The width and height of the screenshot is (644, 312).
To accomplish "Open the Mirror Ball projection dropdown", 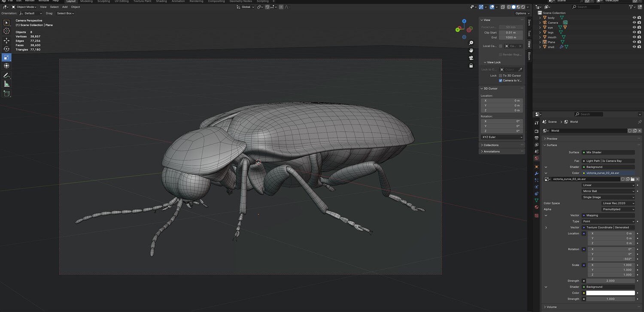I will pos(608,191).
